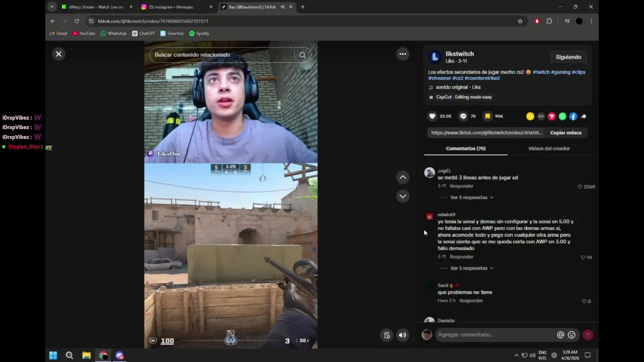Reply to AngEL's comment via Responder
The height and width of the screenshot is (362, 644).
(461, 186)
